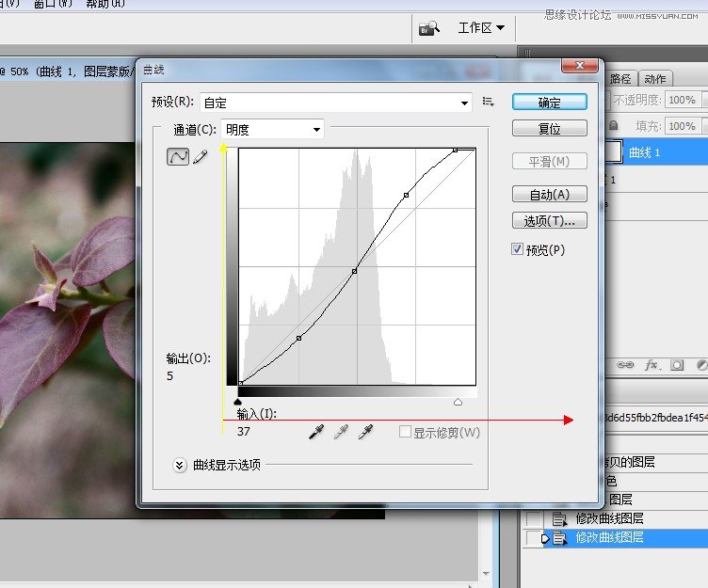Click the action icon on unselected 修改曲线图层 row
Image resolution: width=708 pixels, height=588 pixels.
tap(560, 519)
